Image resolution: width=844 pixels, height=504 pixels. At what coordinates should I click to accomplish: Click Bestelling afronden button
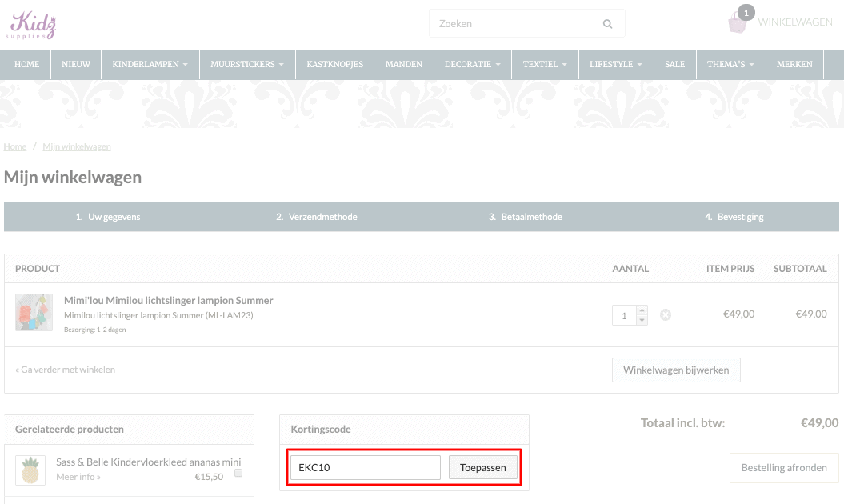(784, 468)
